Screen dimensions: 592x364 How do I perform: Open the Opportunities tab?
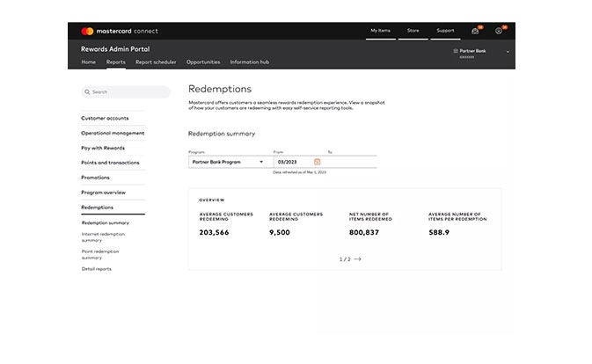[x=203, y=62]
